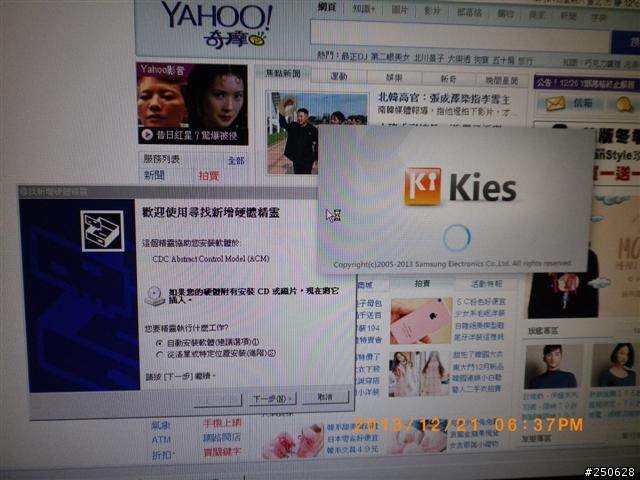The width and height of the screenshot is (640, 480).
Task: Open the red 拍賣 service link
Action: click(209, 176)
